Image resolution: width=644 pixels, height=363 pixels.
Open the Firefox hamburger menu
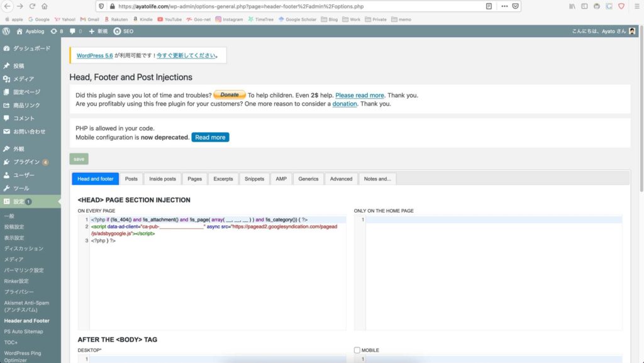tap(637, 6)
